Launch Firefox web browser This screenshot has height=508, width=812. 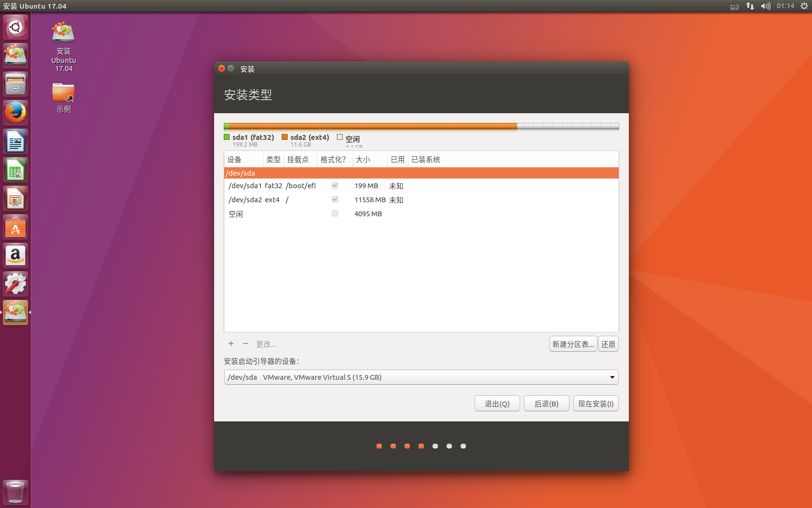(15, 113)
